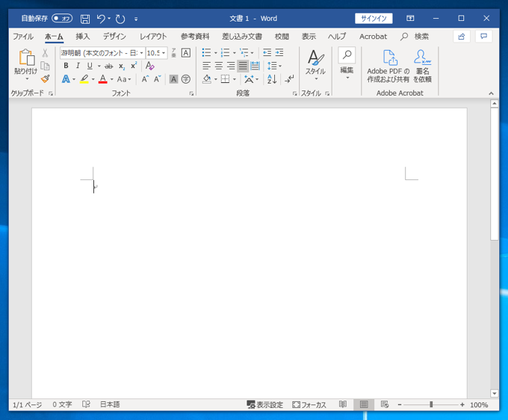Open the font name dropdown
Image resolution: width=508 pixels, height=420 pixels.
(141, 53)
